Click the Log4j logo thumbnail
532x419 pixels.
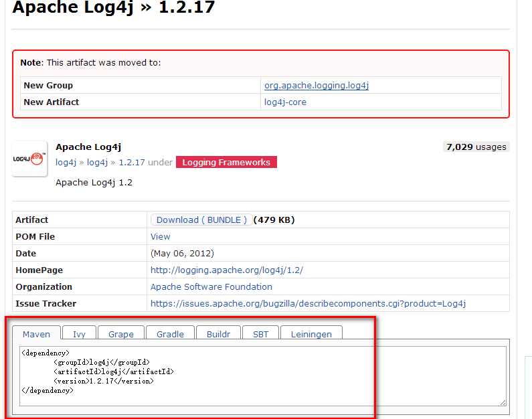pyautogui.click(x=29, y=159)
